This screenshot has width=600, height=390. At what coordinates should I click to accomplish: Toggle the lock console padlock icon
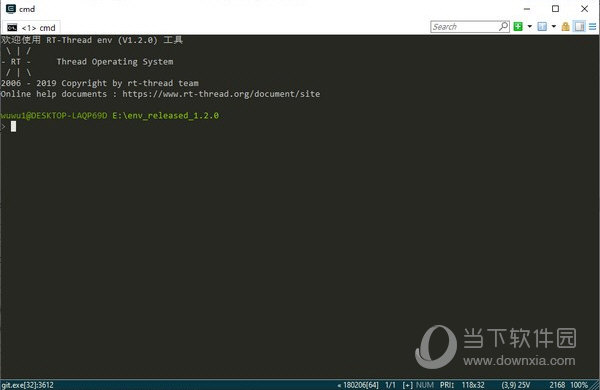pos(566,26)
